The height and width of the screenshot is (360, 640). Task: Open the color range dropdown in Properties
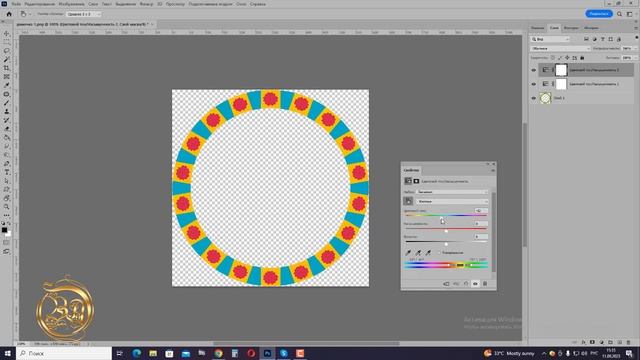click(x=452, y=201)
